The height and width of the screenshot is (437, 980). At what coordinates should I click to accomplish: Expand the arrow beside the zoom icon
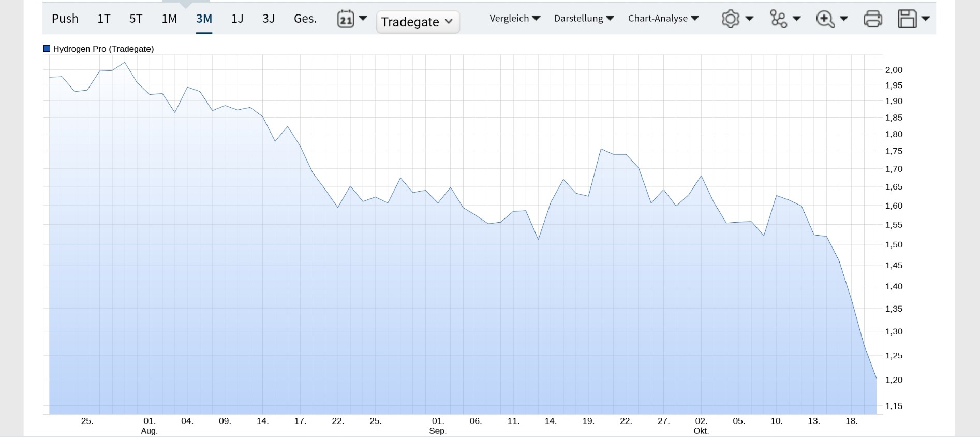pyautogui.click(x=844, y=19)
